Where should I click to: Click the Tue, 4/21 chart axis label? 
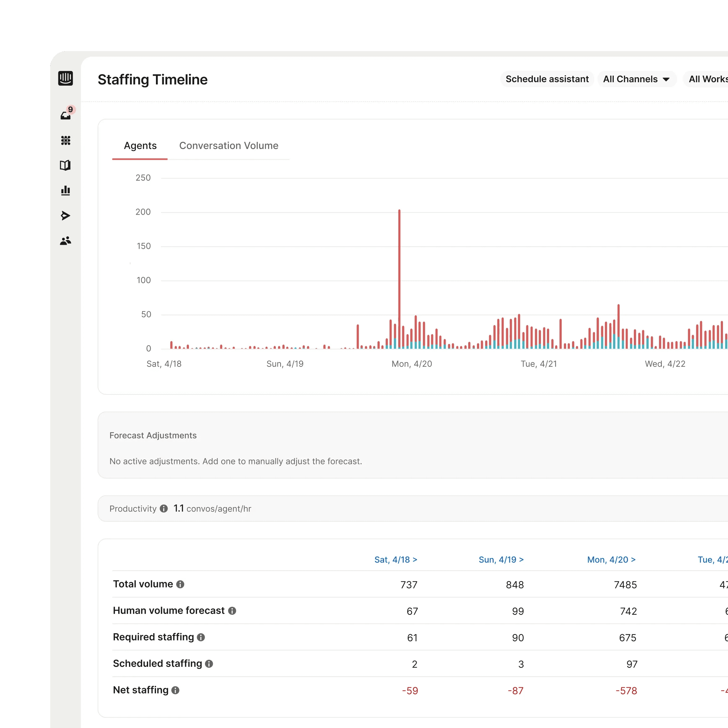[x=538, y=364]
